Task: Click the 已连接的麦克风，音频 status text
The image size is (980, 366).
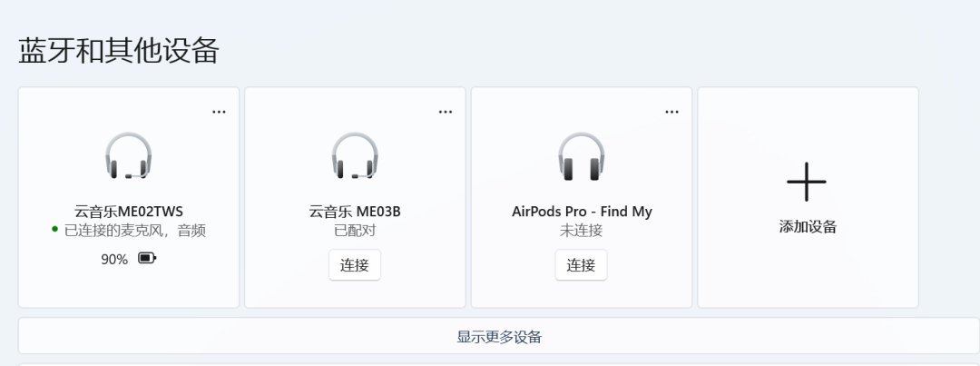Action: [x=135, y=231]
